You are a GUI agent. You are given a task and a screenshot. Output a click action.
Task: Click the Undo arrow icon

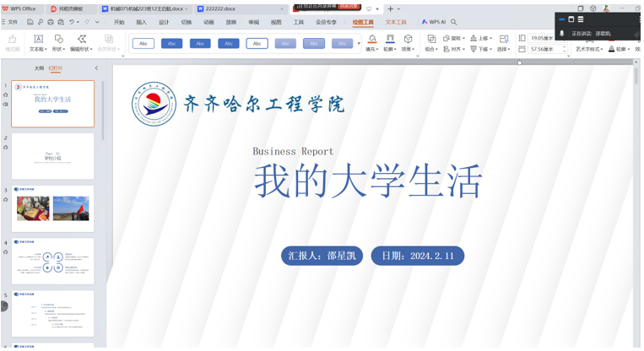pyautogui.click(x=72, y=22)
